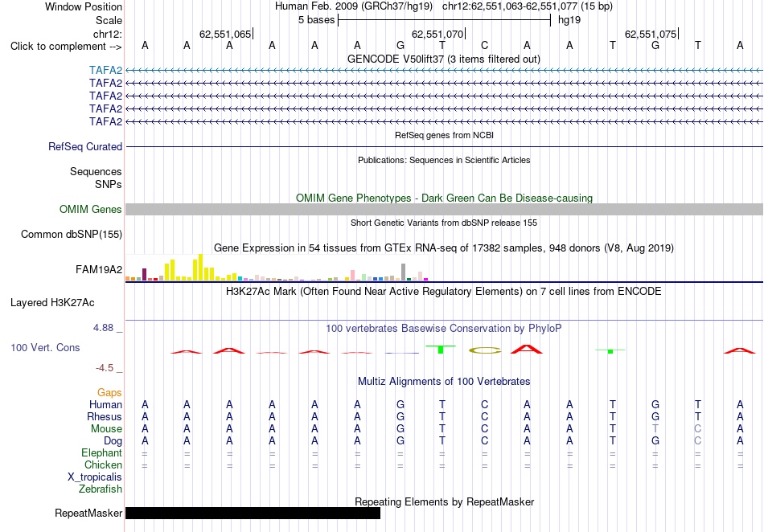Image resolution: width=764 pixels, height=532 pixels.
Task: Click the 'chr12:' base position label
Action: [108, 34]
